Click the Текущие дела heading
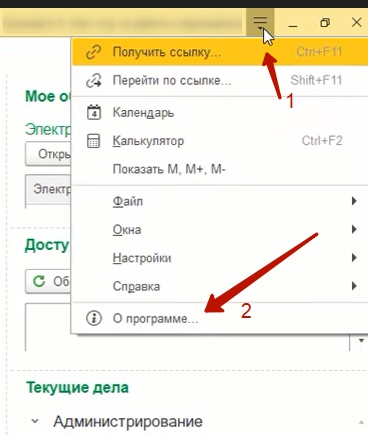Viewport: 368px width, 435px height. 77,388
